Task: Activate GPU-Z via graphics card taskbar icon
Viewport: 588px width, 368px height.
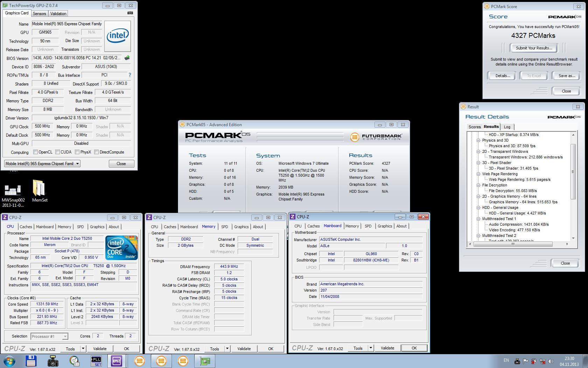Action: tap(204, 361)
